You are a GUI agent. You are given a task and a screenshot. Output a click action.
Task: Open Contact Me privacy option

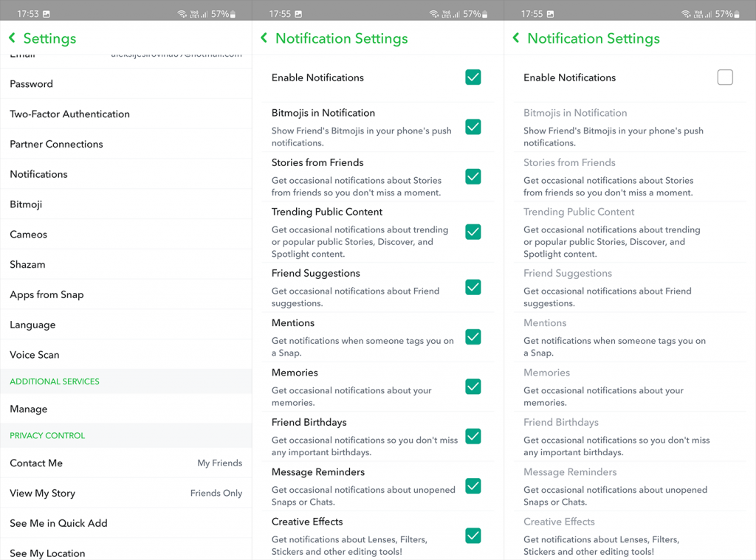click(x=126, y=463)
